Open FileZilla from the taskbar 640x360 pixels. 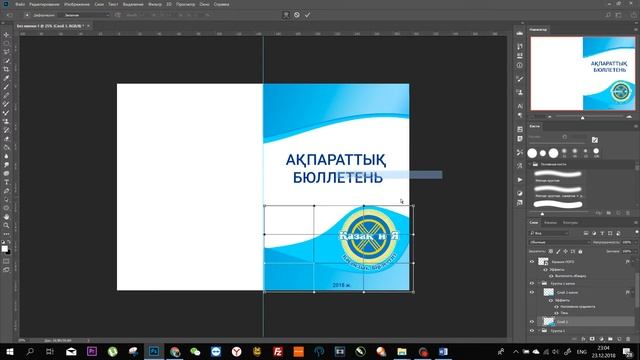(278, 351)
